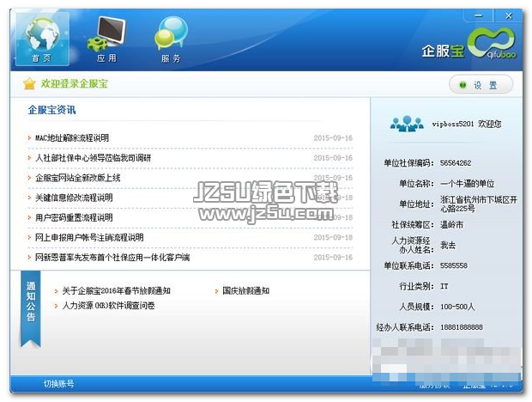Click the 企服宝 qifubao logo
The height and width of the screenshot is (402, 532).
[x=469, y=44]
